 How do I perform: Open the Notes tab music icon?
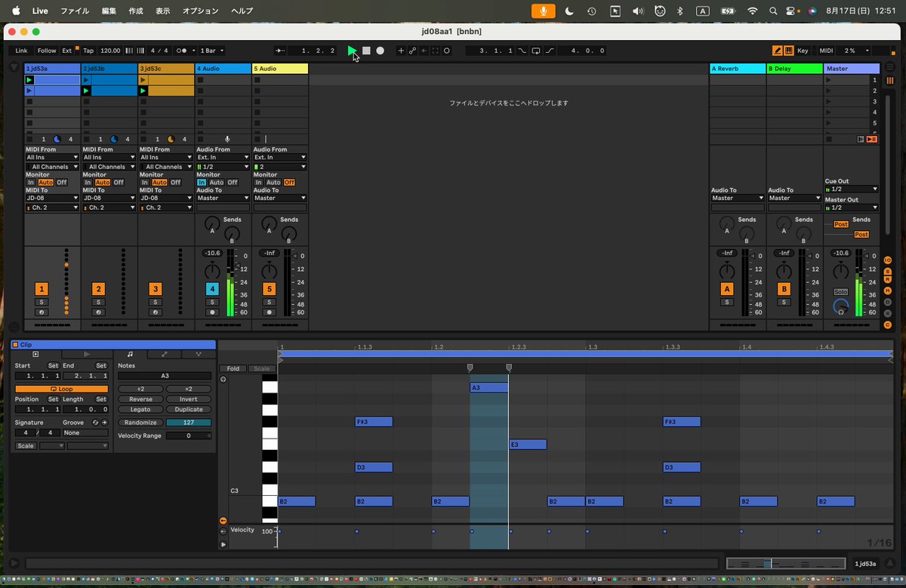pyautogui.click(x=130, y=354)
